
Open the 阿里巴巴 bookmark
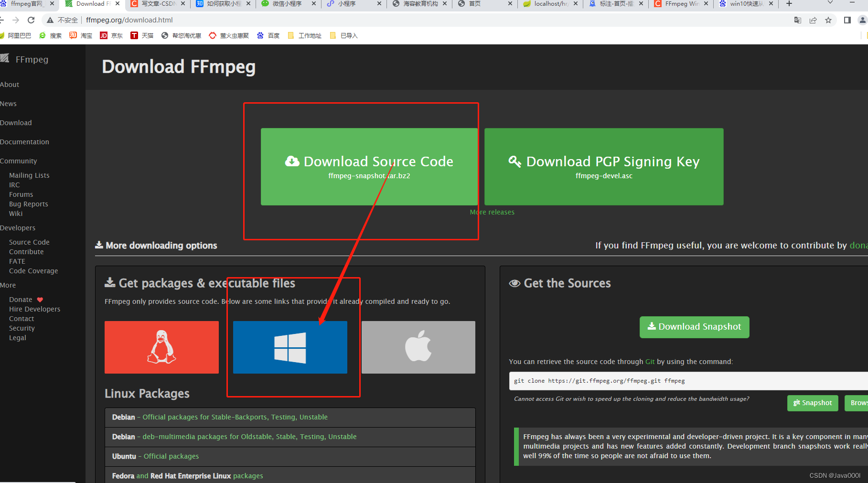coord(15,35)
